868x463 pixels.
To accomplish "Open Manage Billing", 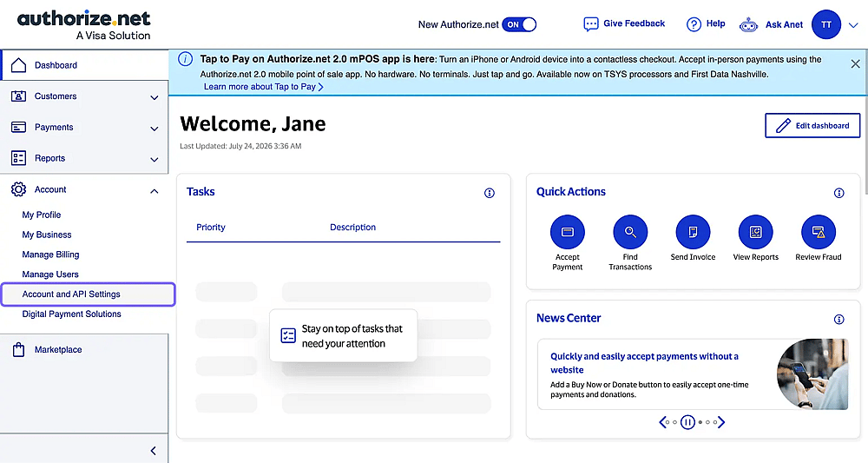I will click(50, 255).
